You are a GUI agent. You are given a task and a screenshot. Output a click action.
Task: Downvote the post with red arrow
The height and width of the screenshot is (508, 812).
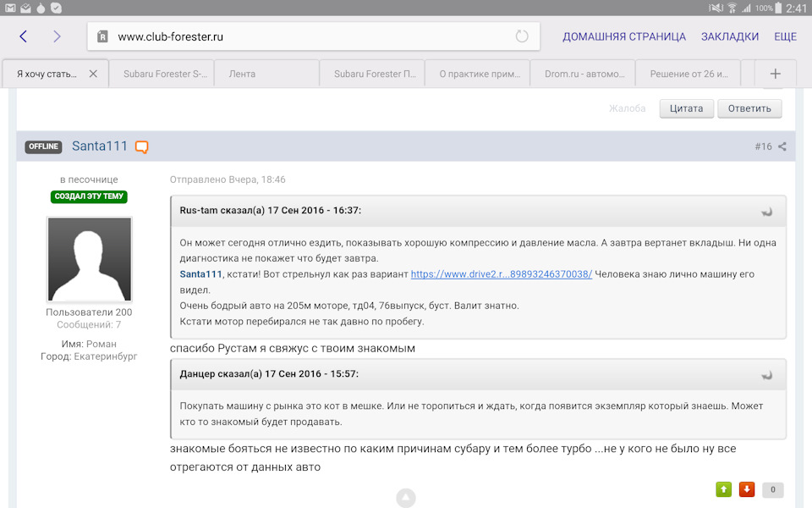pyautogui.click(x=747, y=489)
